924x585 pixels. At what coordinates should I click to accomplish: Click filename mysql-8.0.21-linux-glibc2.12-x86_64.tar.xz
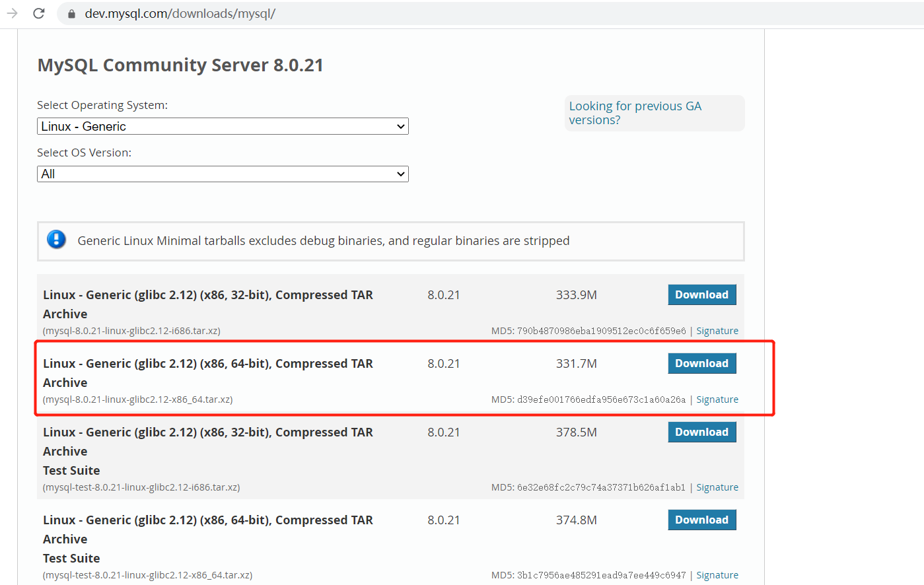pyautogui.click(x=137, y=399)
